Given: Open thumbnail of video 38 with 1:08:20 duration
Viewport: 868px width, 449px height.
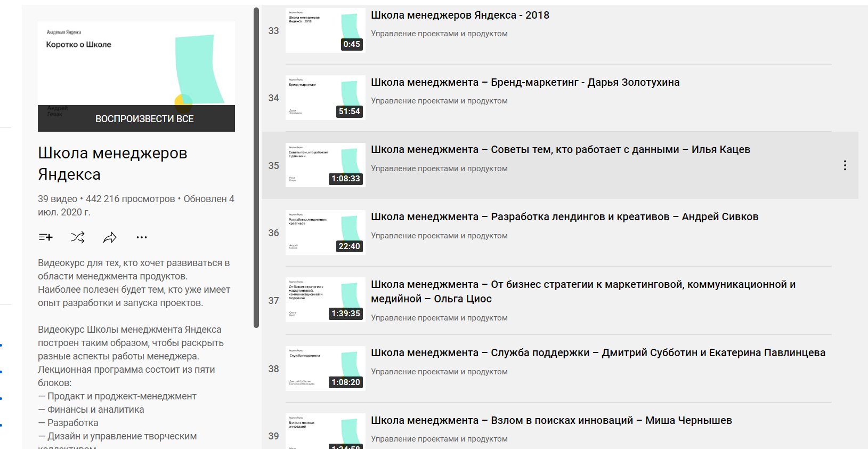Looking at the screenshot, I should click(x=326, y=368).
